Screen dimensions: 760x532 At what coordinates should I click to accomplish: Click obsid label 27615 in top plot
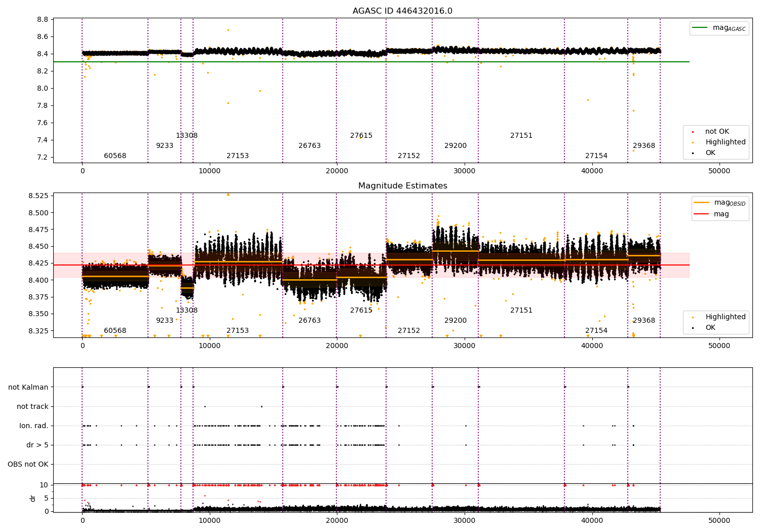tap(361, 136)
